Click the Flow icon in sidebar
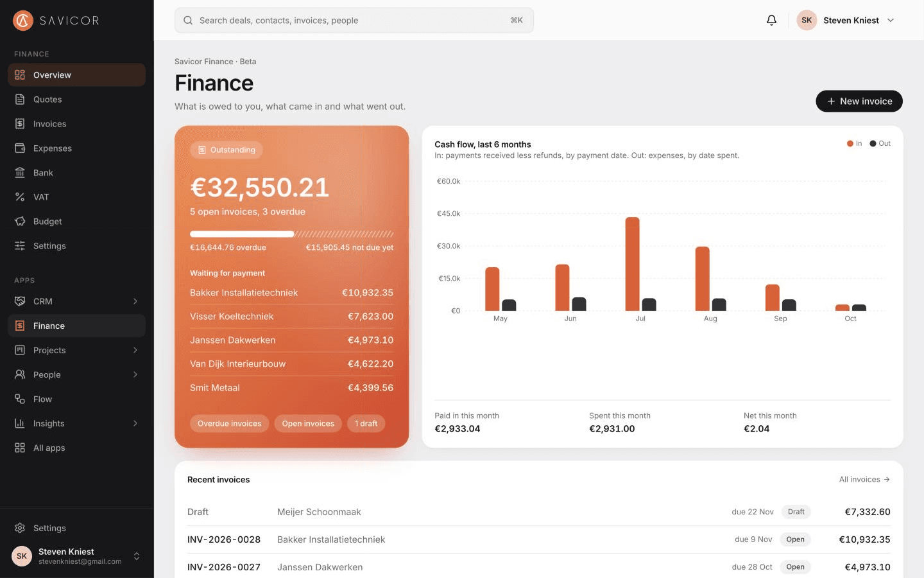 point(20,399)
